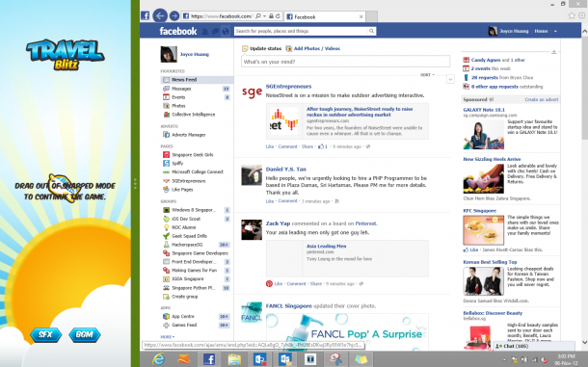Click the Games Feed icon in sidebar
Image resolution: width=588 pixels, height=367 pixels.
point(166,325)
